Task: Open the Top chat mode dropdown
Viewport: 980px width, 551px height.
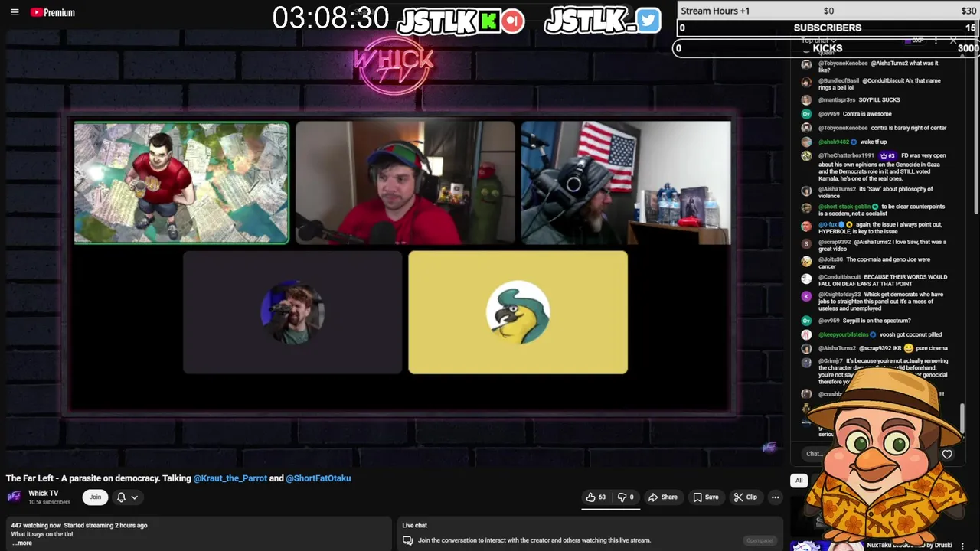Action: coord(818,41)
